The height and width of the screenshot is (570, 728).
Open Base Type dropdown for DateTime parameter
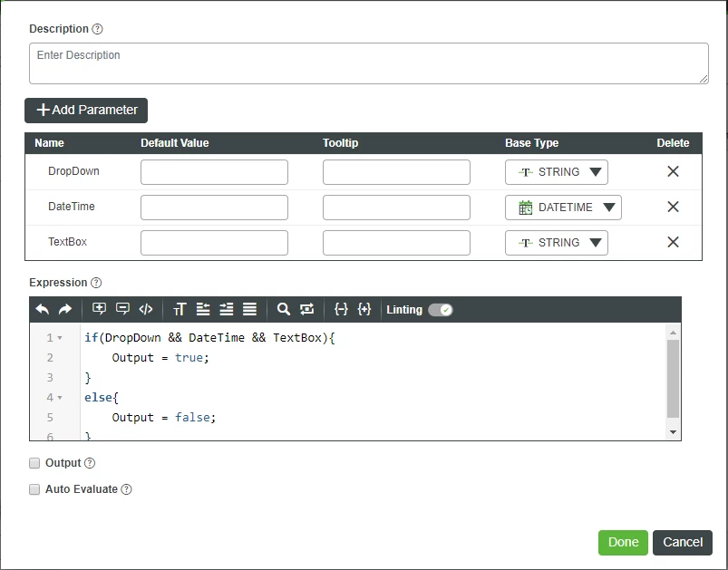coord(563,208)
